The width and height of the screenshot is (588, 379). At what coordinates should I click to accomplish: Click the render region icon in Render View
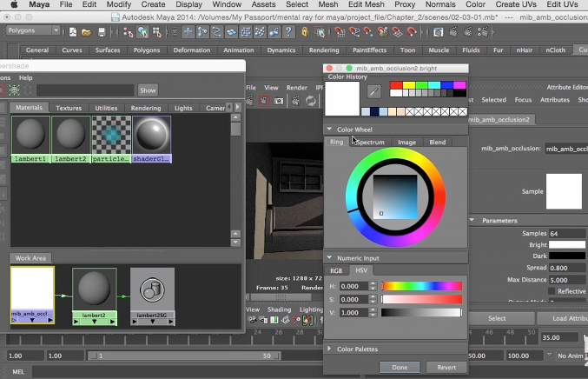264,101
